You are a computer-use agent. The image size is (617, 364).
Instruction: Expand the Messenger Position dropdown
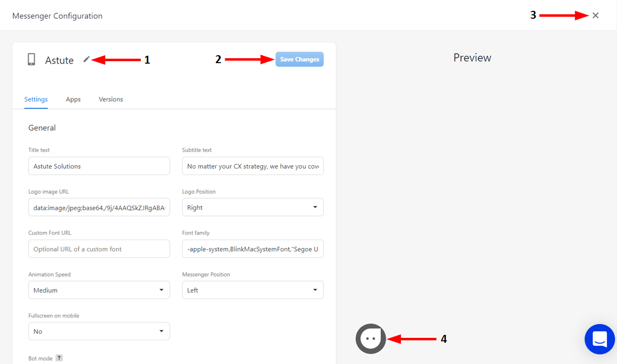[253, 290]
